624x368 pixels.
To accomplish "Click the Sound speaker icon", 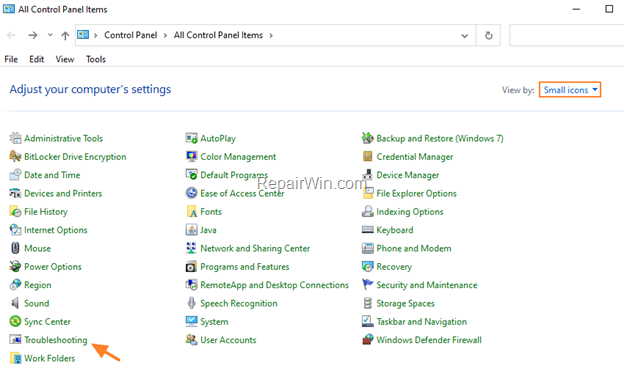I will click(x=15, y=303).
